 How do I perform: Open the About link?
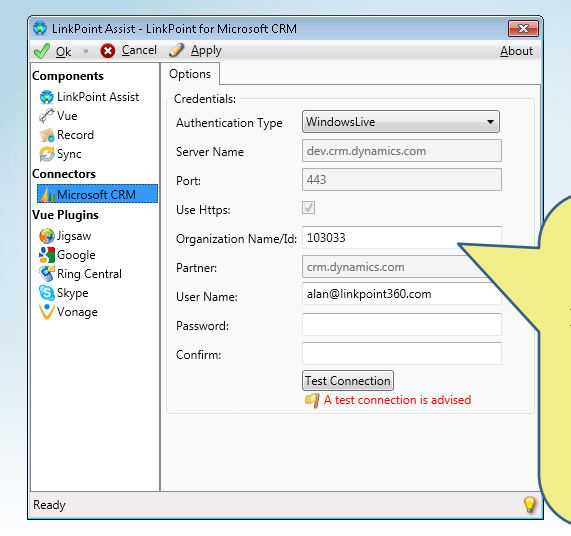coord(516,51)
